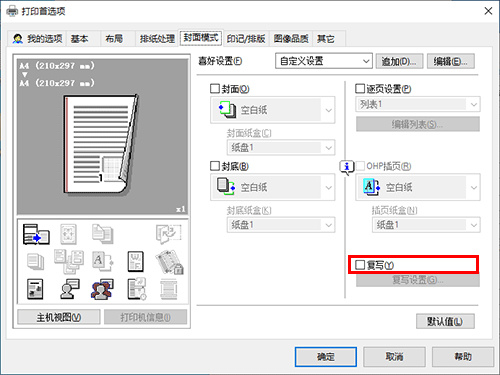Open the 封面纸盒 纸盘1 dropdown
This screenshot has width=500, height=375.
[x=281, y=147]
